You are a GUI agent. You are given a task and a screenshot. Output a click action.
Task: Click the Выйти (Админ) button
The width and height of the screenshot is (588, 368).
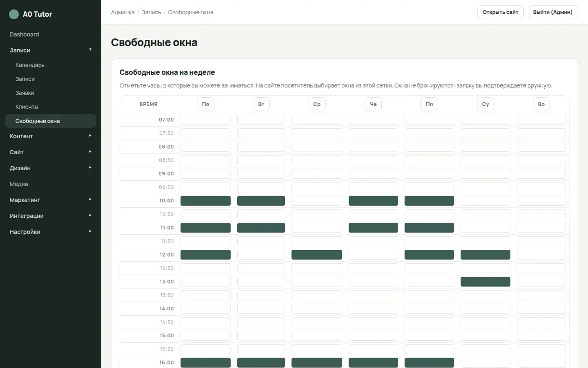pos(553,12)
